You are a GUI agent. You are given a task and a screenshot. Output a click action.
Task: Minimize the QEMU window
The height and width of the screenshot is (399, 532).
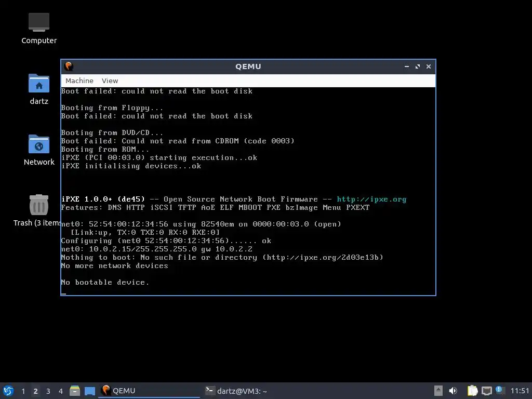pos(406,66)
